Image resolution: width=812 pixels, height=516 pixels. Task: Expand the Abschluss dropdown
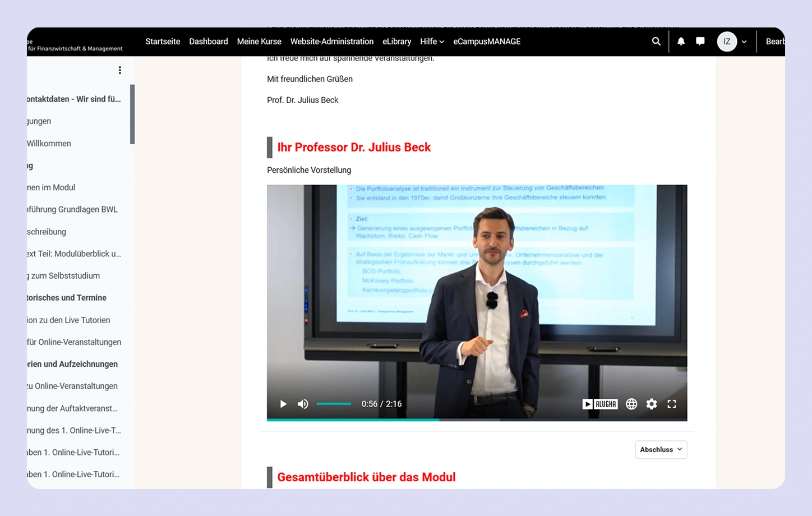click(x=661, y=450)
